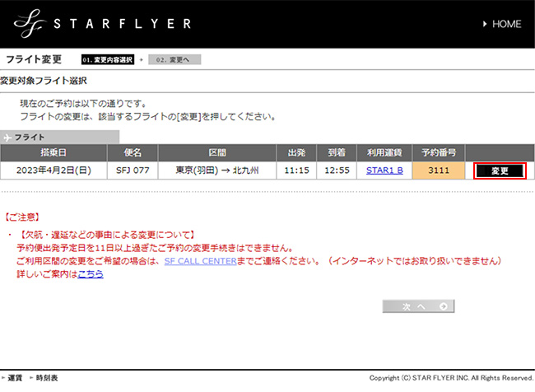Click the 利用運賃 column header
Viewport: 535px width, 392px height.
tap(384, 152)
